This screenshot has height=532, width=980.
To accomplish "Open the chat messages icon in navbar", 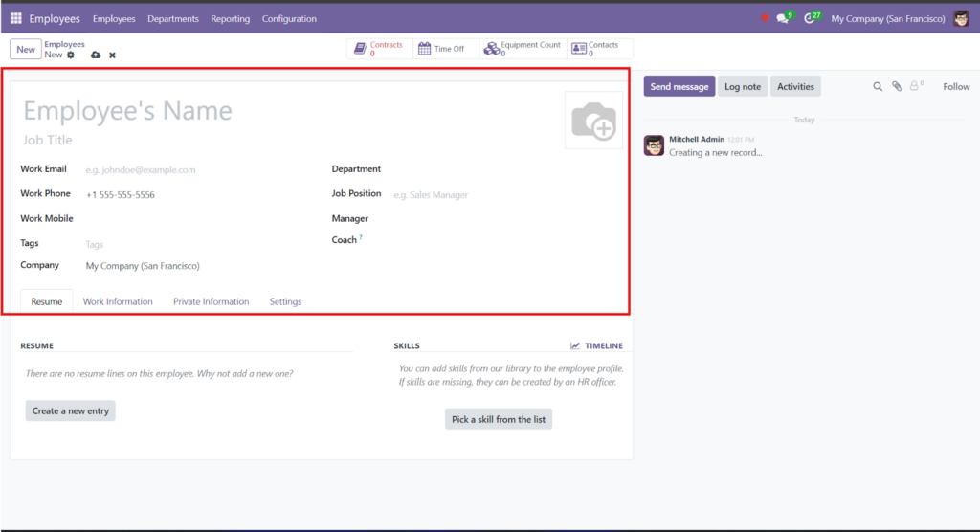I will (x=783, y=19).
